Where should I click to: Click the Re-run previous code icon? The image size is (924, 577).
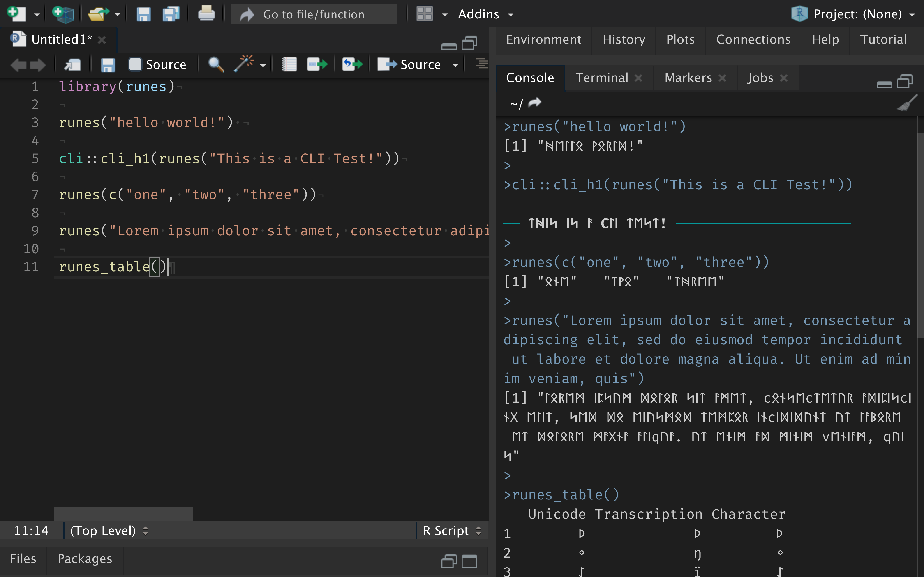pos(352,64)
